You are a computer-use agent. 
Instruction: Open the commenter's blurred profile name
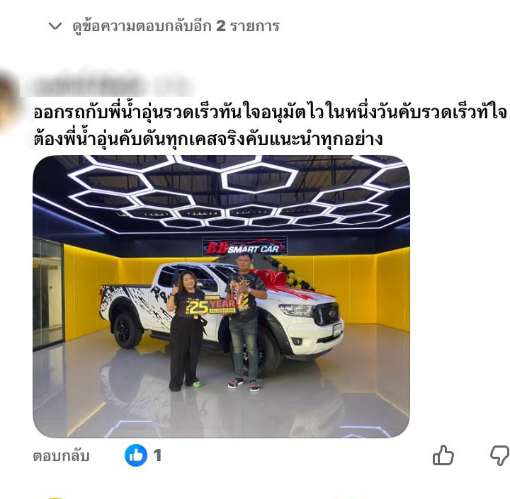[x=110, y=84]
